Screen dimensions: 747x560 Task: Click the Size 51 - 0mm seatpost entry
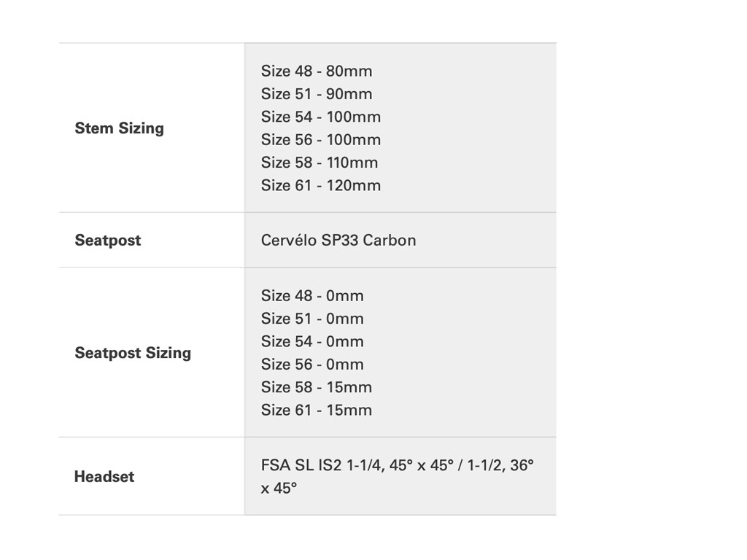point(312,319)
